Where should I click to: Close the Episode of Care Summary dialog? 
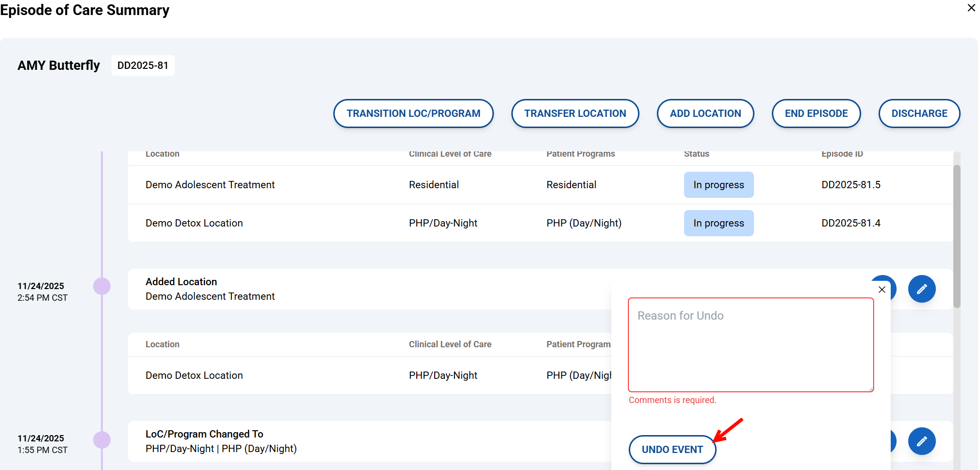point(971,8)
